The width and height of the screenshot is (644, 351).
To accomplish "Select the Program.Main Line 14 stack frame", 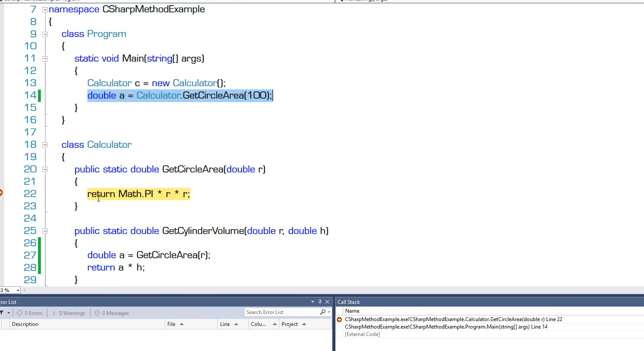I will tap(446, 327).
